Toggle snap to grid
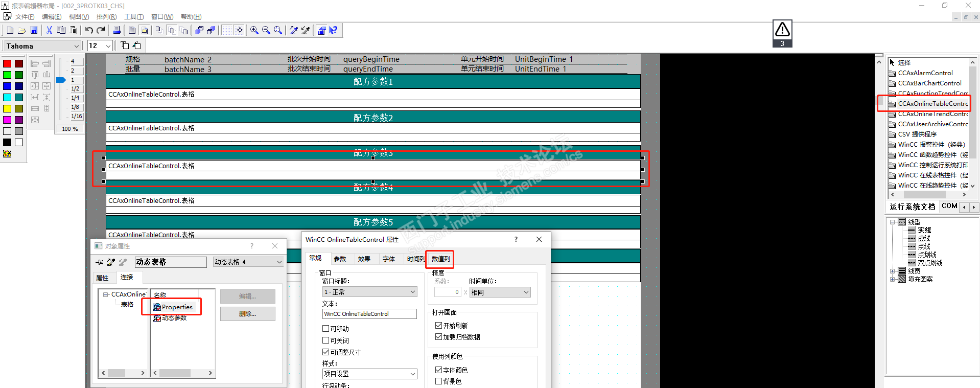The height and width of the screenshot is (388, 980). click(239, 30)
